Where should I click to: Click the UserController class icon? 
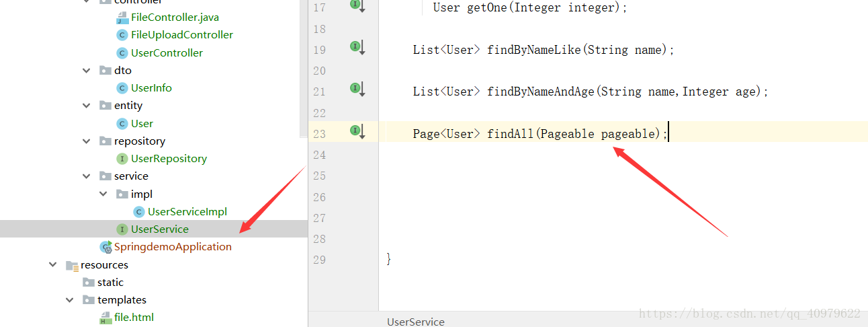point(122,52)
